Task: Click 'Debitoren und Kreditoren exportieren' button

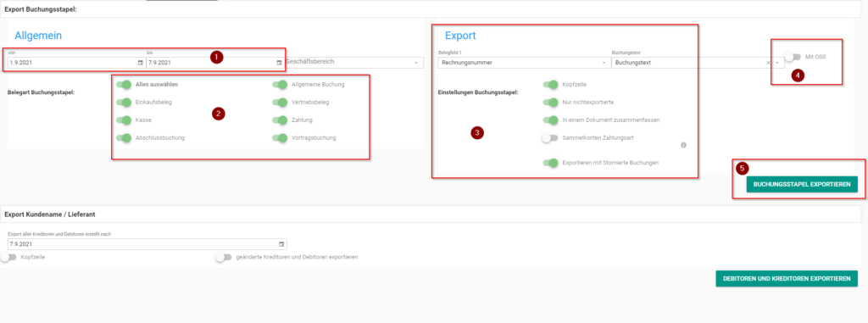Action: click(787, 279)
